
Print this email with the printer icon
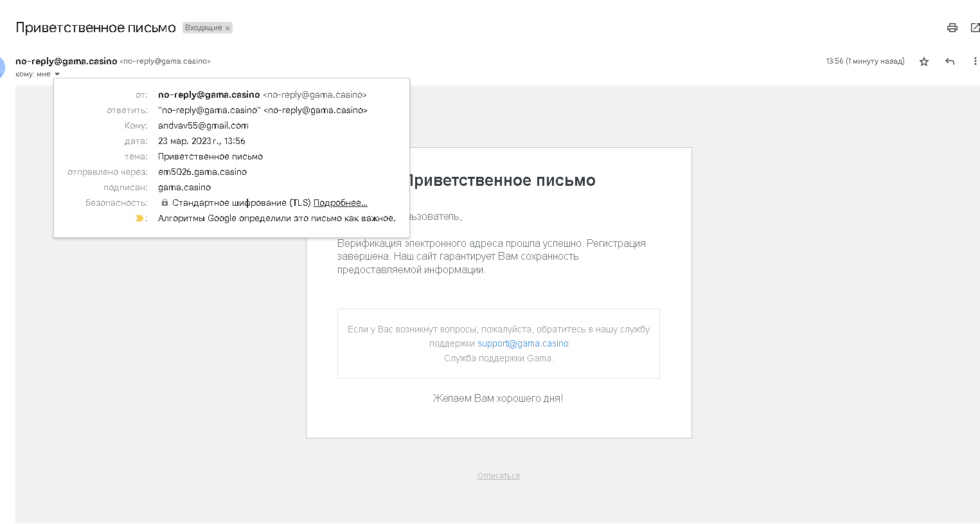pos(952,28)
